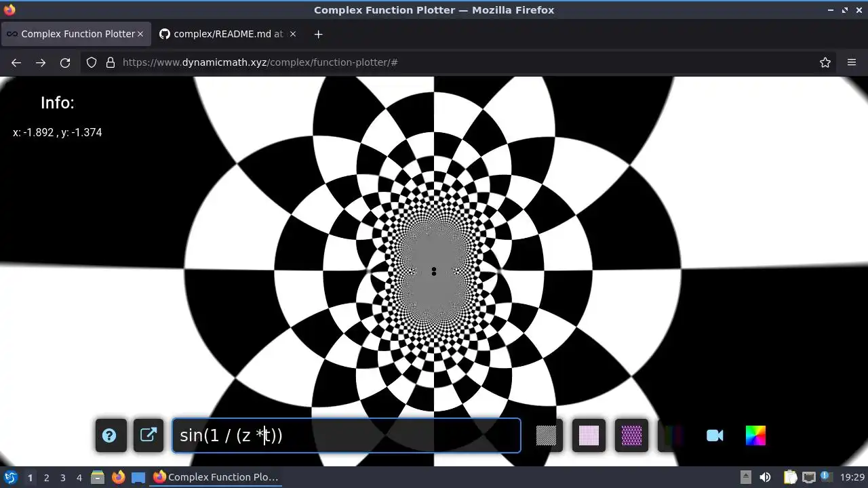Click the site padlock security icon
Image resolution: width=868 pixels, height=488 pixels.
tap(111, 62)
